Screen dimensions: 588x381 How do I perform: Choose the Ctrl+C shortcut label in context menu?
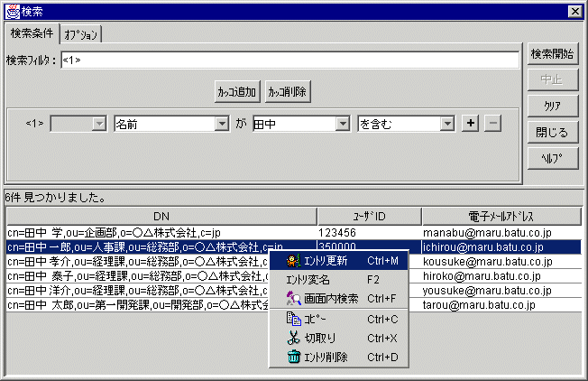[382, 319]
